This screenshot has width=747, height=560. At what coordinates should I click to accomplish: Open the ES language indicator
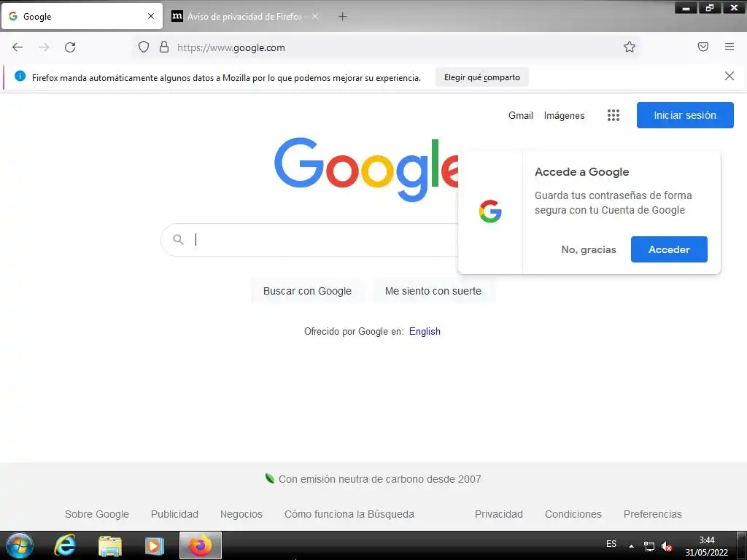[x=611, y=544]
